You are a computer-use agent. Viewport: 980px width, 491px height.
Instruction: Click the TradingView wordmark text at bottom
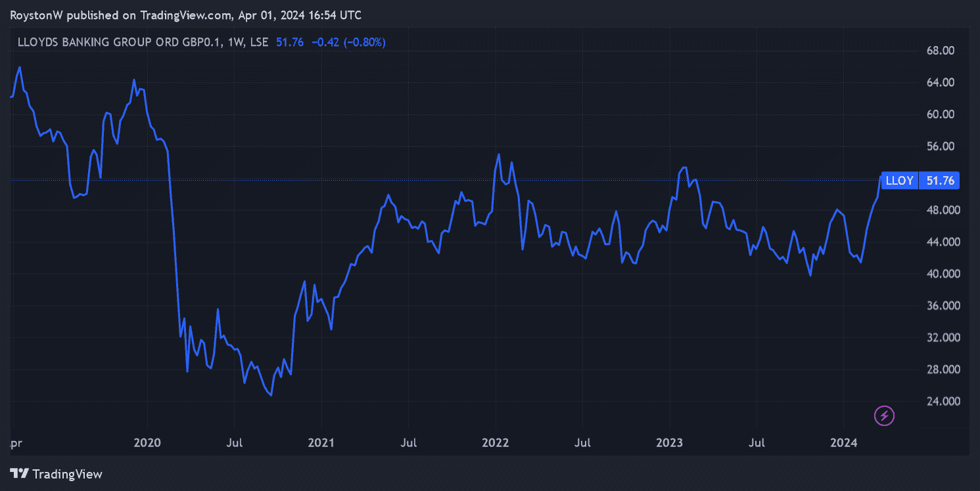(67, 473)
